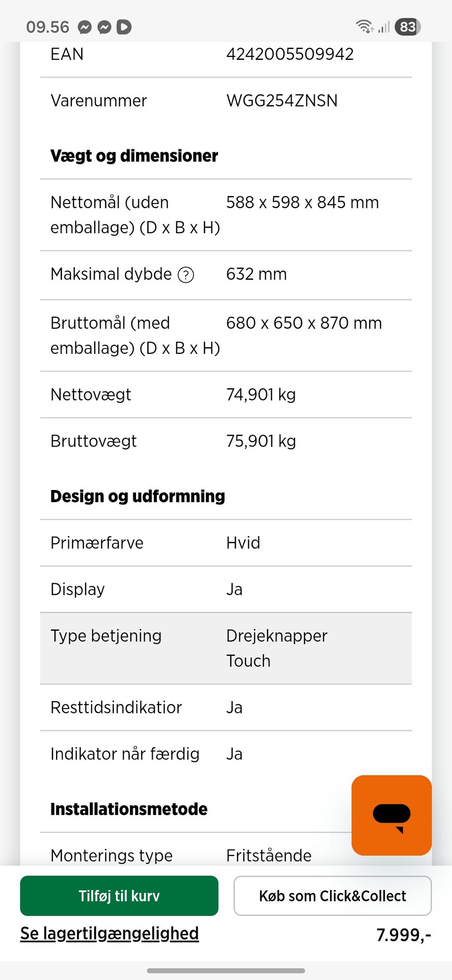Open the orange chat bubble widget
This screenshot has width=452, height=980.
(x=391, y=816)
